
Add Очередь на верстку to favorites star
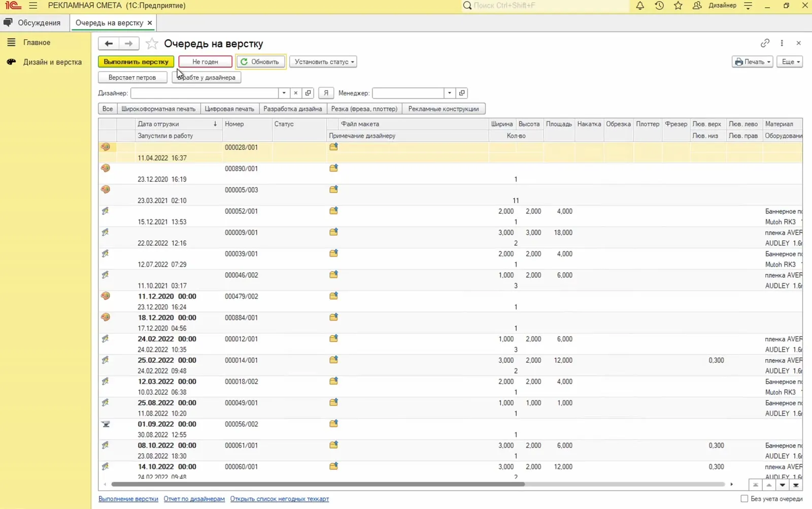[151, 44]
